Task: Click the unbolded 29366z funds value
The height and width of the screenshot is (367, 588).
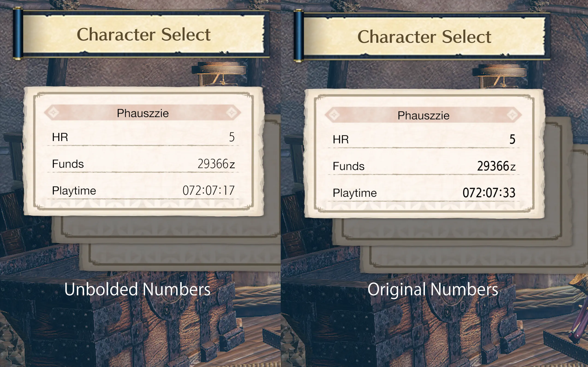Action: [x=216, y=164]
